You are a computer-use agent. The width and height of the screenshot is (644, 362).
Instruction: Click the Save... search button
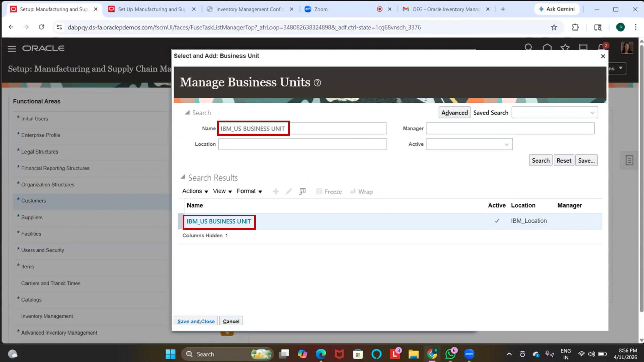click(x=586, y=161)
